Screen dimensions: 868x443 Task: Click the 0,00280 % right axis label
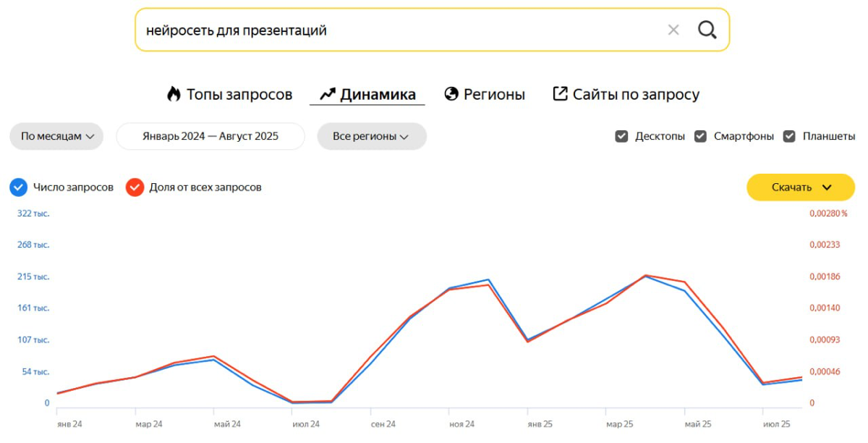click(x=828, y=214)
